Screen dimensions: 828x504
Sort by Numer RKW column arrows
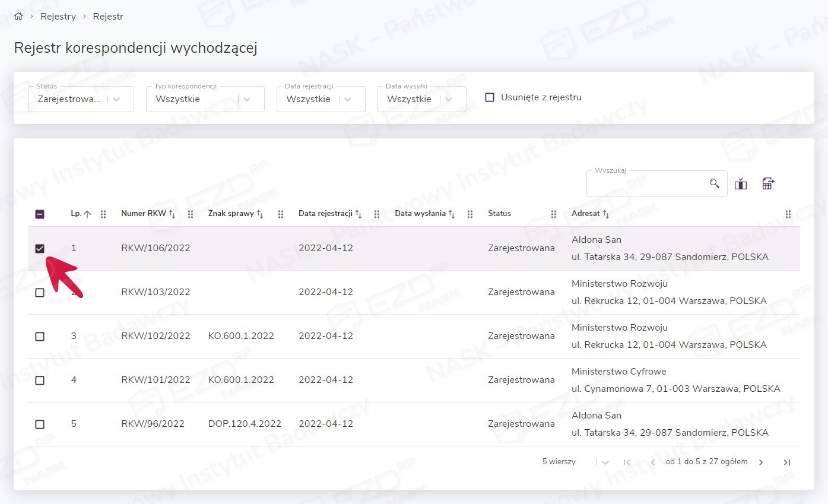172,214
